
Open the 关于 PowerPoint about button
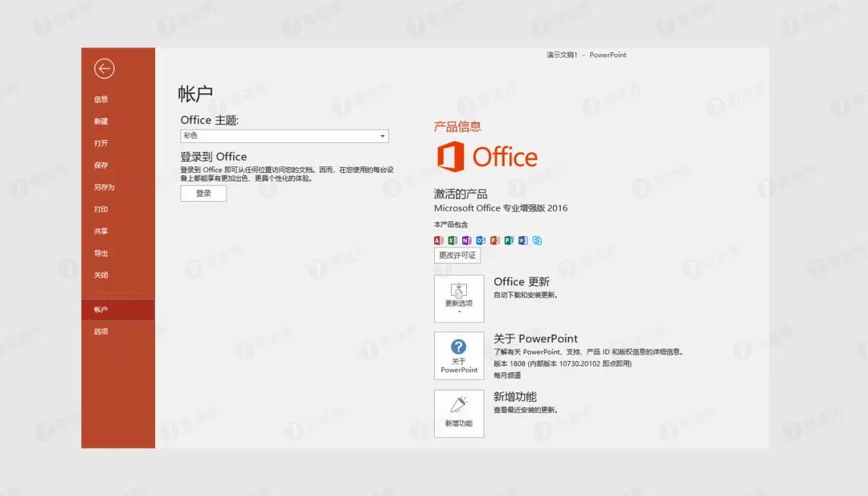click(x=459, y=356)
